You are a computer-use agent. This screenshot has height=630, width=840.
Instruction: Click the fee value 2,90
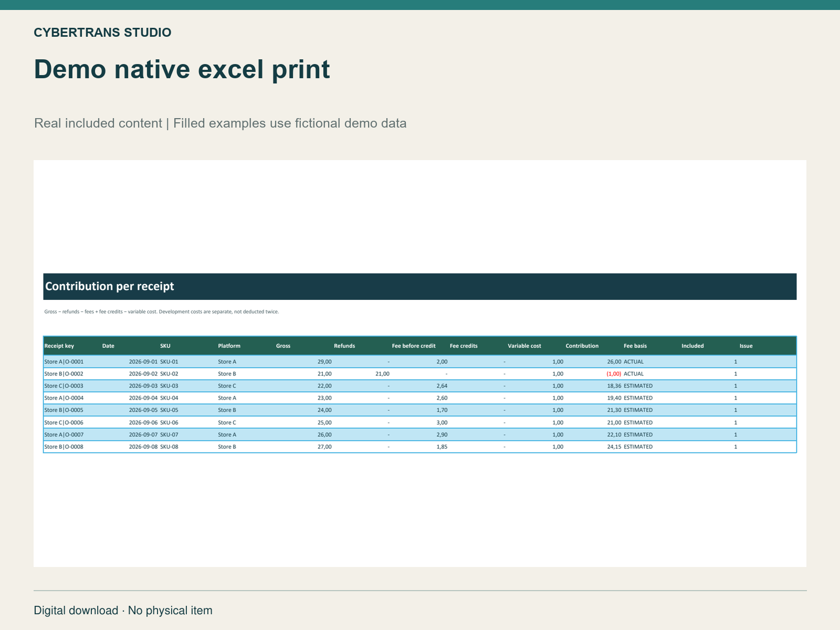pyautogui.click(x=442, y=435)
